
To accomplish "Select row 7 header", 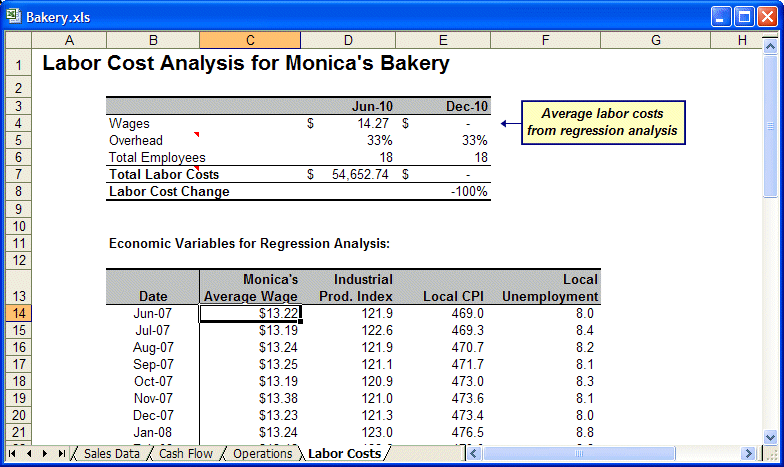I will pyautogui.click(x=18, y=174).
